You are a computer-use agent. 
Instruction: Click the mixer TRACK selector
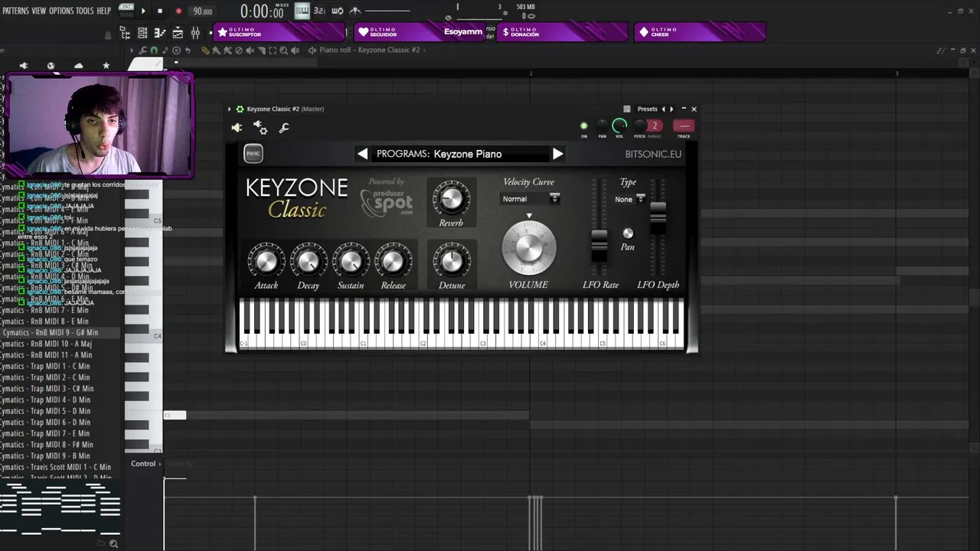point(684,126)
